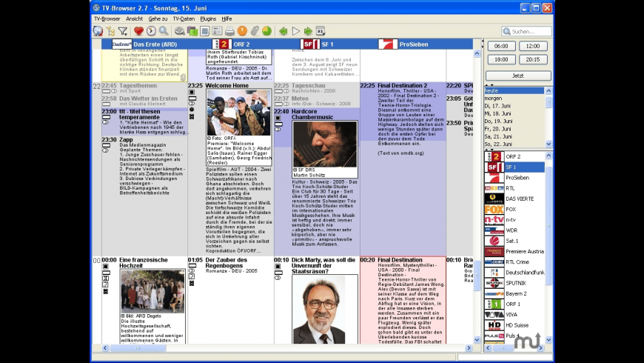This screenshot has height=363, width=644.
Task: Go to next day with green right arrow
Action: pos(308,31)
